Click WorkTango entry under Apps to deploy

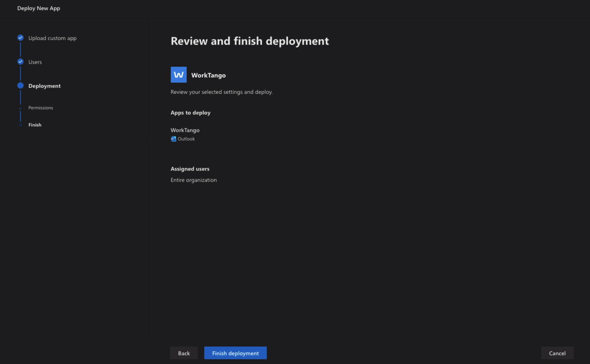[x=185, y=130]
